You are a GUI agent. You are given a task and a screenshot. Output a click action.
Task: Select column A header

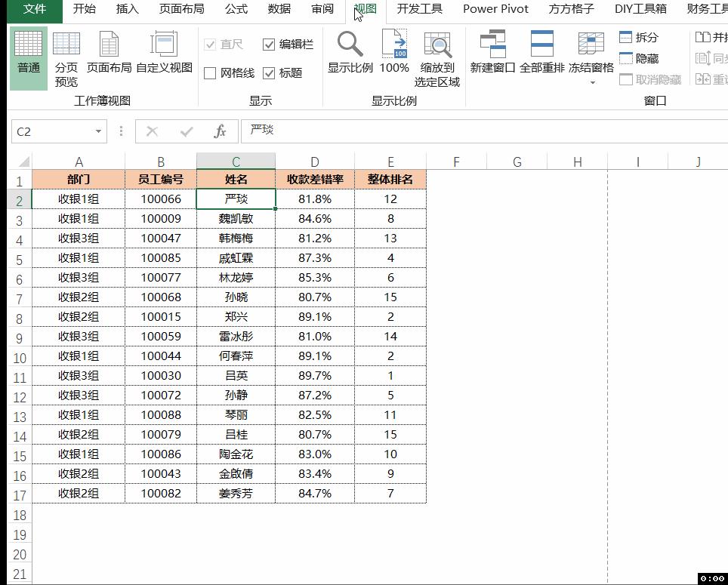[79, 162]
